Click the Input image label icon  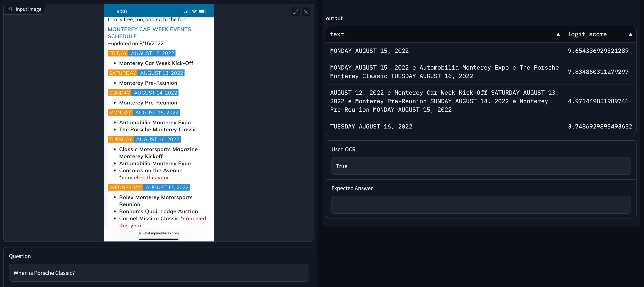click(x=10, y=9)
